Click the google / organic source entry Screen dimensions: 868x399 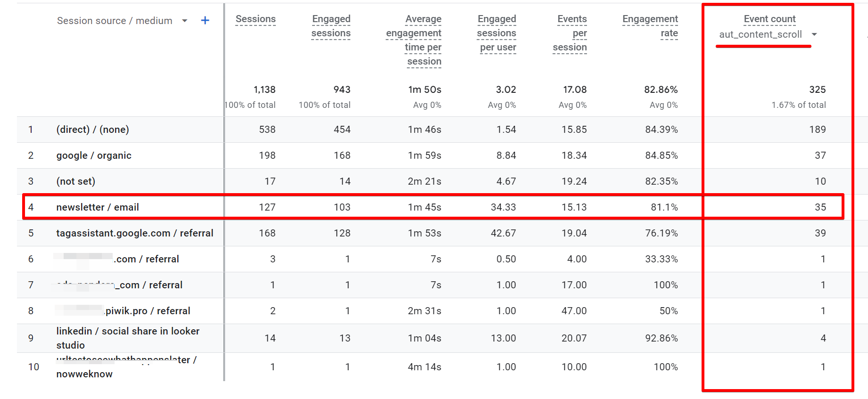[94, 155]
